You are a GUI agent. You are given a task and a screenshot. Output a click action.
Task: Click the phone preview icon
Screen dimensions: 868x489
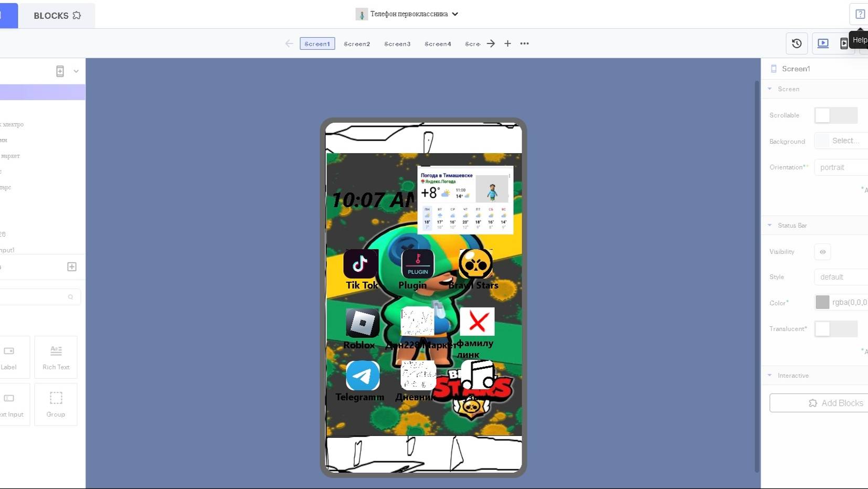tap(844, 44)
